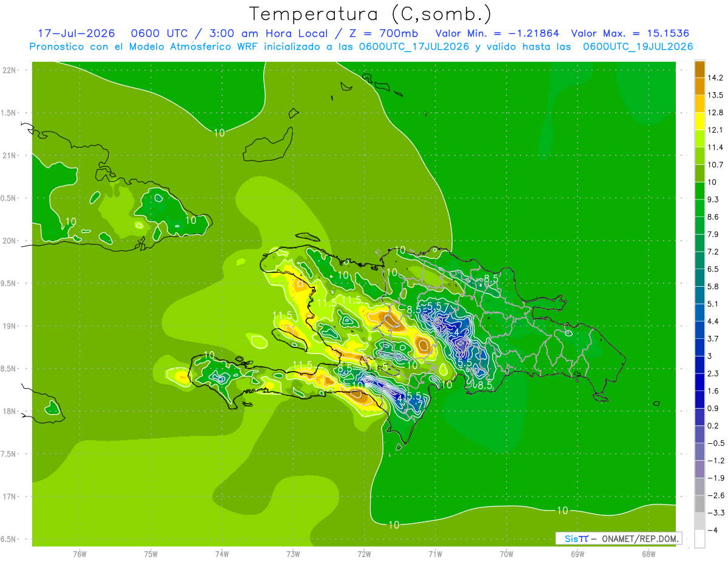Select the 21N latitude axis label
The image size is (728, 562).
pyautogui.click(x=9, y=156)
